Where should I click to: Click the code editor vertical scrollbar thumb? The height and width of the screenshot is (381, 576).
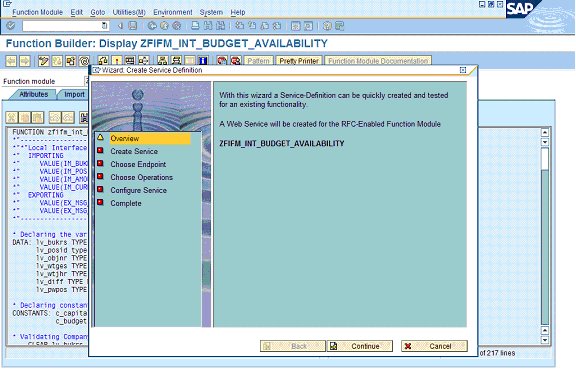point(545,159)
